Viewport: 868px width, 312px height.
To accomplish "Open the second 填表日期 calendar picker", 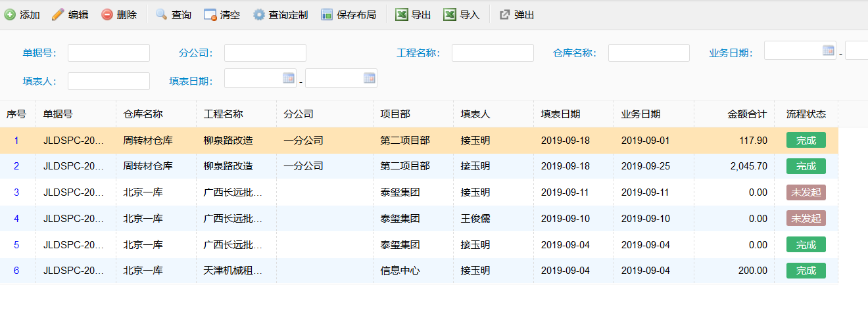I will click(x=370, y=78).
